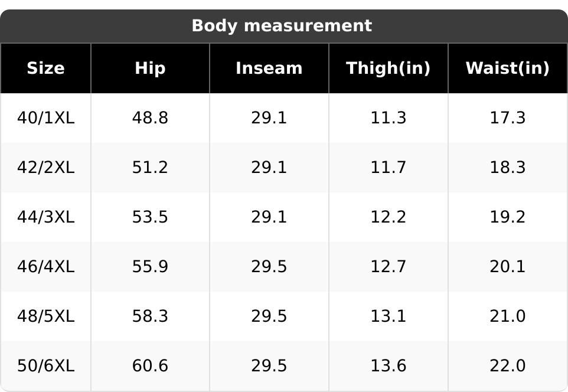The height and width of the screenshot is (392, 568).
Task: Click the Inseam column header
Action: point(269,68)
